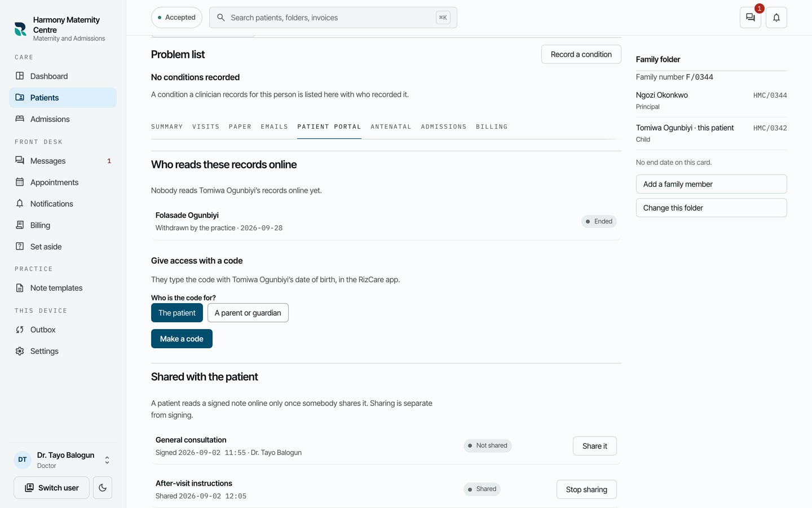812x508 pixels.
Task: Open the notifications bell icon at top right
Action: click(776, 17)
